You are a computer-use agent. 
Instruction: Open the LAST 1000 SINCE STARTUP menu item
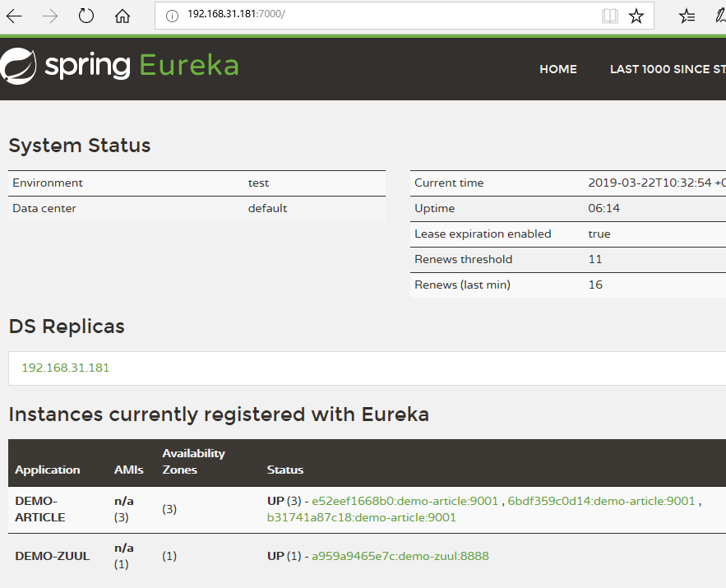click(667, 69)
